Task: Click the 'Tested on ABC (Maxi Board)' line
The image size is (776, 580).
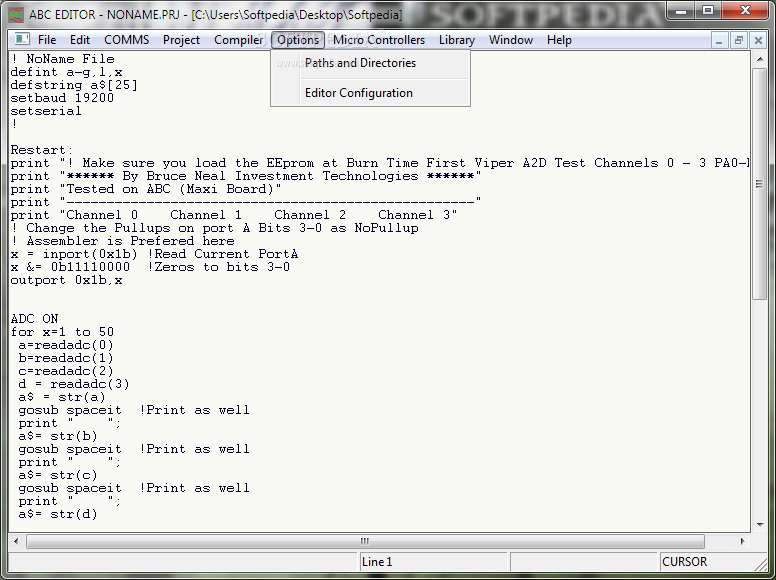Action: (146, 189)
